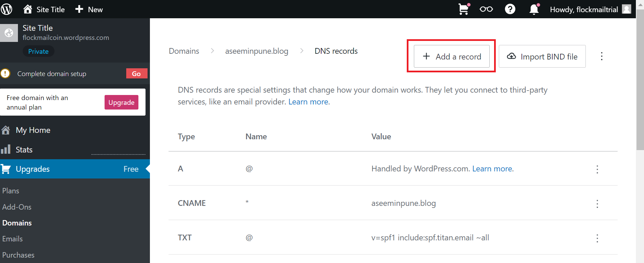This screenshot has height=263, width=644.
Task: Click the Upgrade button
Action: tap(121, 102)
